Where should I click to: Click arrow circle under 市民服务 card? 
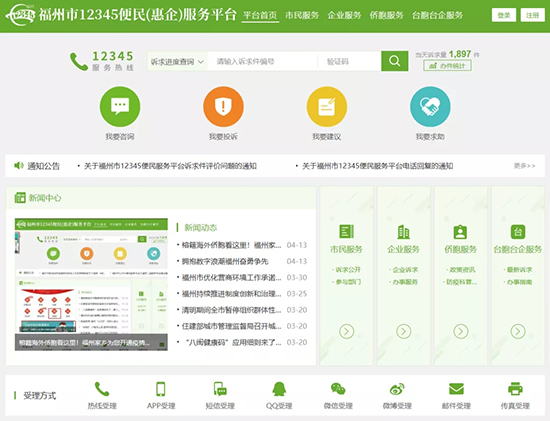point(347,331)
